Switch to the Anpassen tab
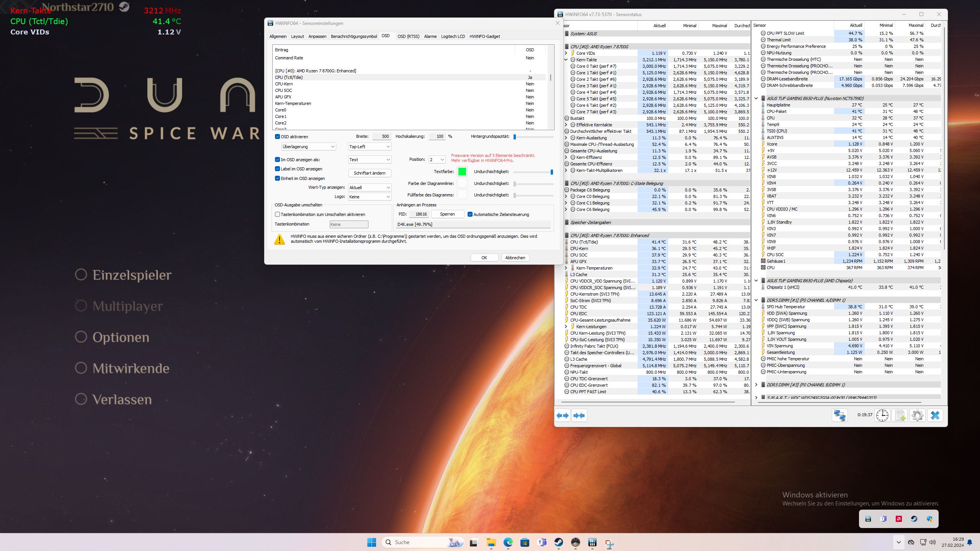Screen dimensions: 980x551 (317, 36)
